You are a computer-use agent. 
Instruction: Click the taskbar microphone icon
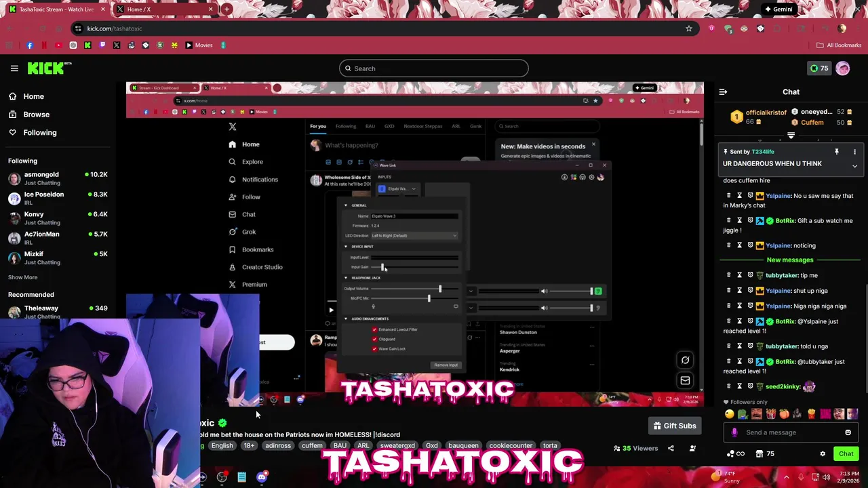801,477
